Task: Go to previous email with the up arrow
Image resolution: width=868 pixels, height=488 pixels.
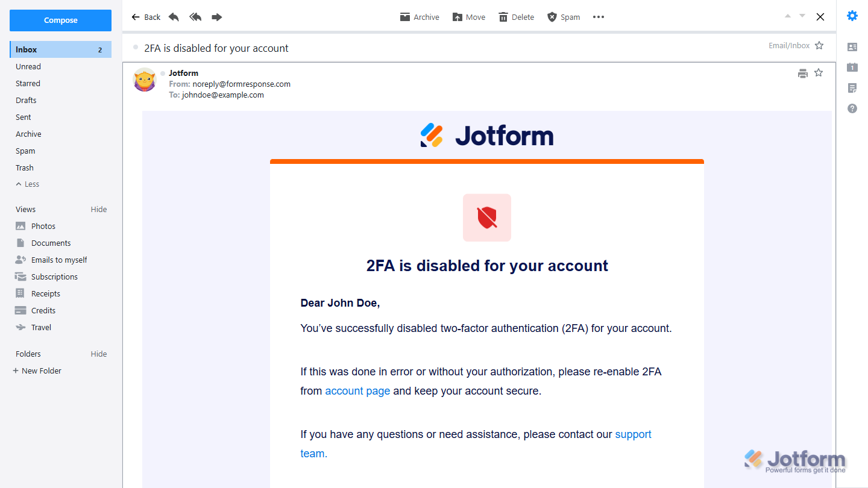Action: pos(787,16)
